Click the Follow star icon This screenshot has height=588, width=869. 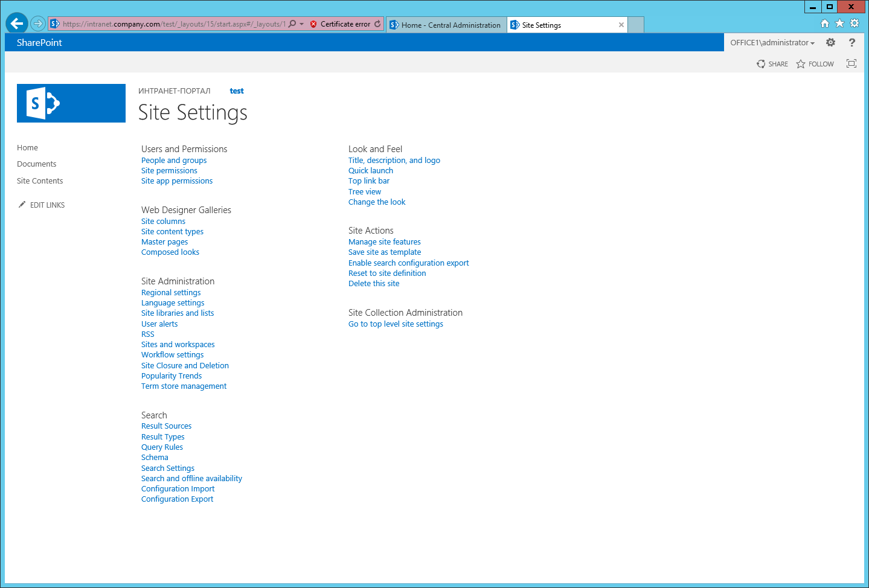click(801, 64)
